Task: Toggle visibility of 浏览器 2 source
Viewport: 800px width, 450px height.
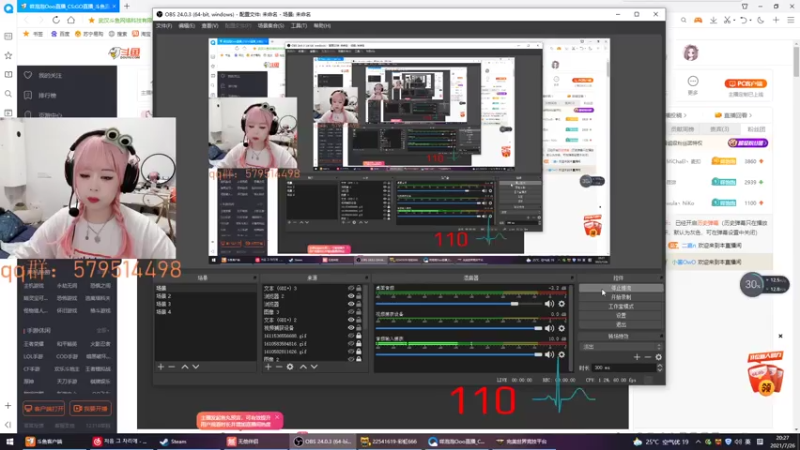Action: pos(351,296)
